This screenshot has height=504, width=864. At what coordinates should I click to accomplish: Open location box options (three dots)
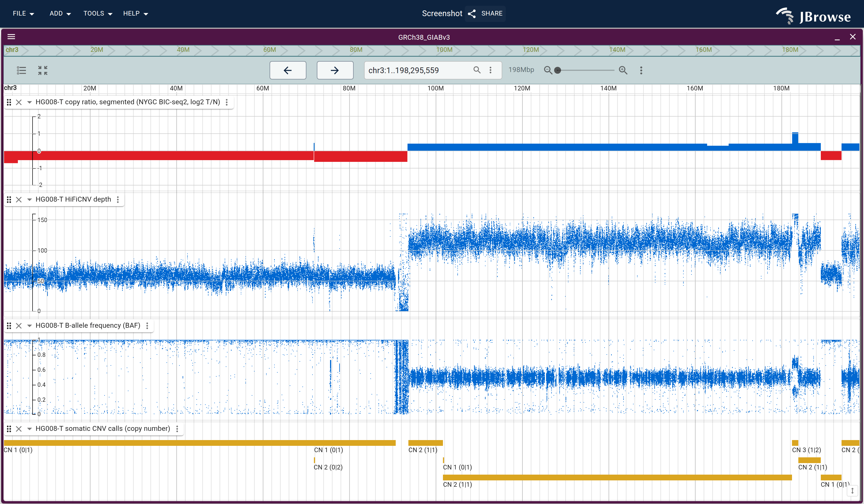pyautogui.click(x=491, y=70)
